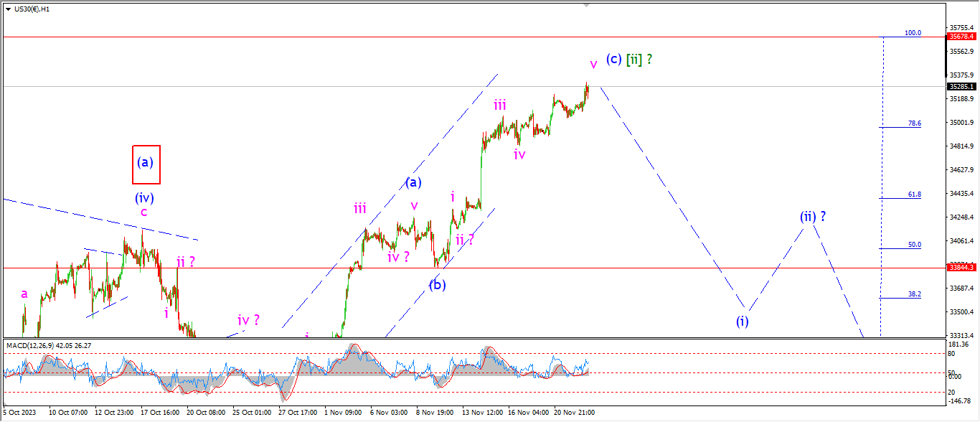The height and width of the screenshot is (422, 980).
Task: Click the green [ii] ? wave label
Action: (639, 60)
